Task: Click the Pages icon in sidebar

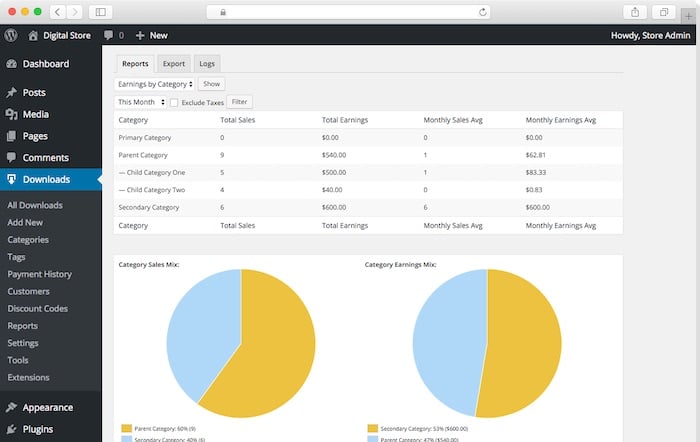Action: (x=11, y=136)
